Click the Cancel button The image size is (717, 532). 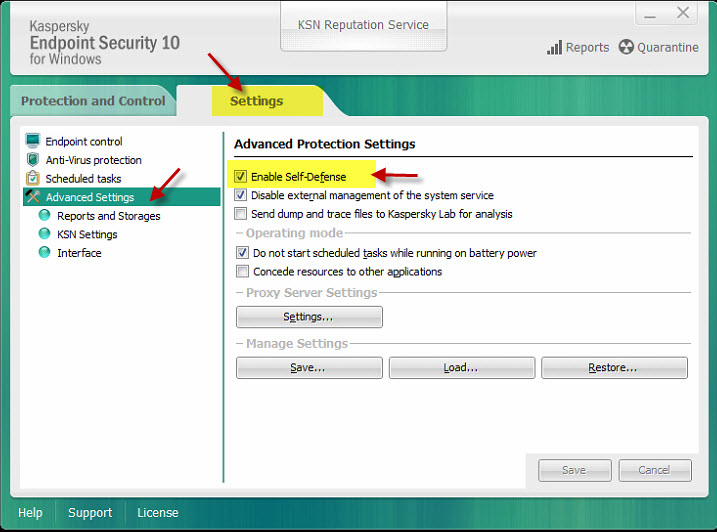point(655,470)
